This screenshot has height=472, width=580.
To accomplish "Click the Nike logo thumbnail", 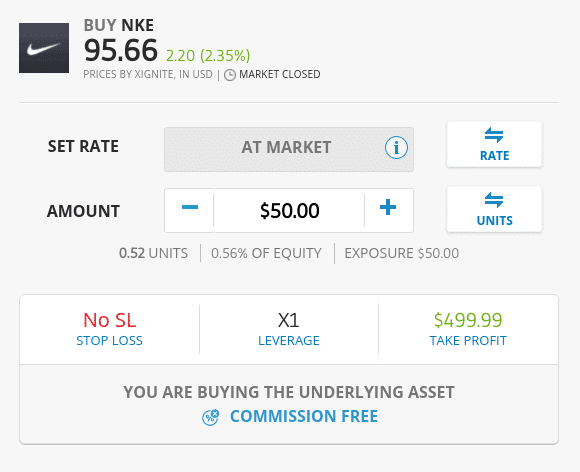I will click(44, 48).
